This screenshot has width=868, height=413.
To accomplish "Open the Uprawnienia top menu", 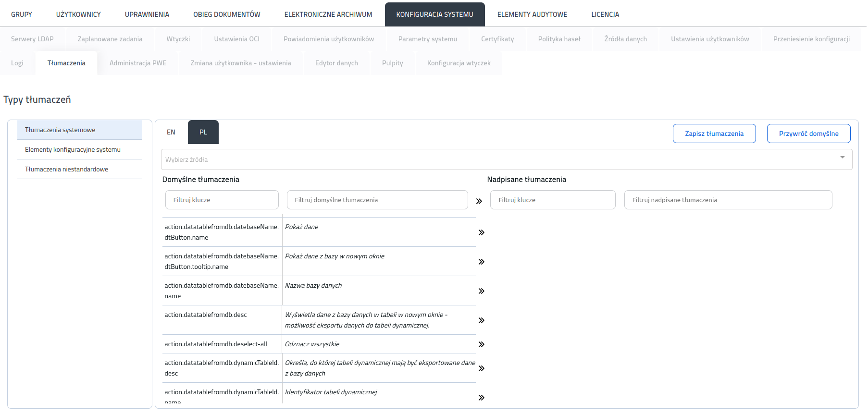I will pos(147,14).
